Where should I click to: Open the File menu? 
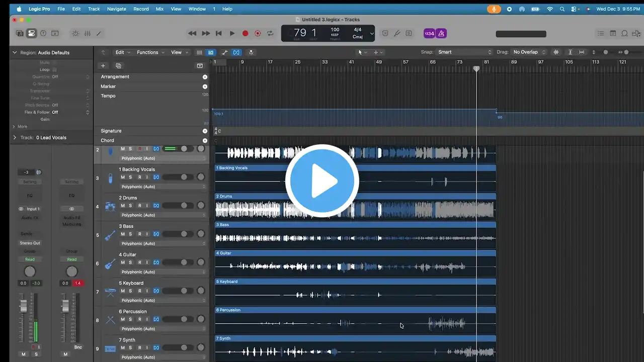point(61,9)
